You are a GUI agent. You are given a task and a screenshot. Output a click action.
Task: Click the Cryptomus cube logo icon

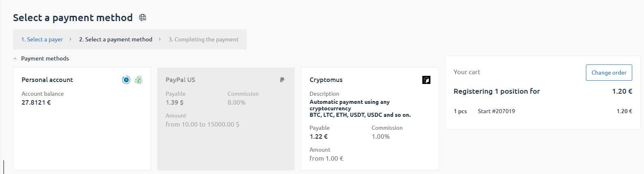pos(426,80)
